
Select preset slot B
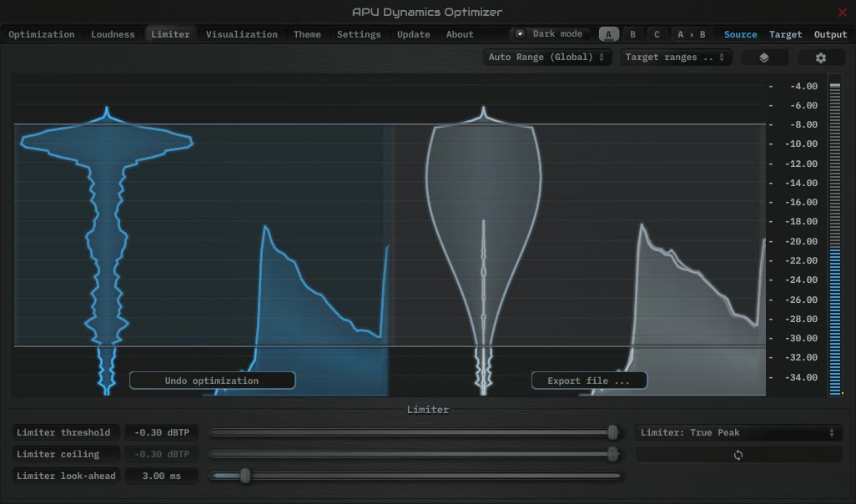[632, 34]
